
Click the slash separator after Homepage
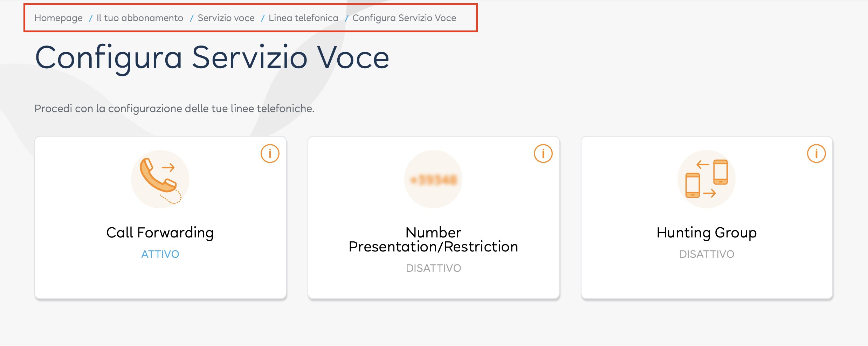[90, 18]
